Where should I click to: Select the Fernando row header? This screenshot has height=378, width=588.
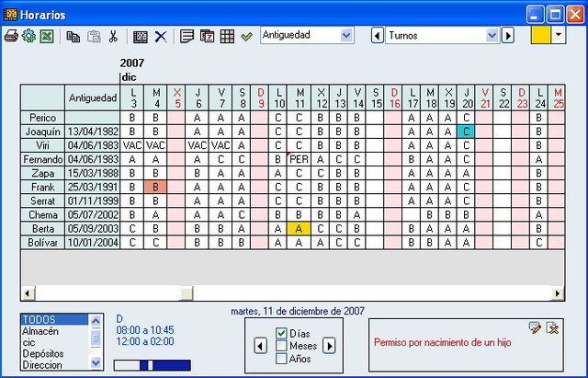pyautogui.click(x=42, y=159)
